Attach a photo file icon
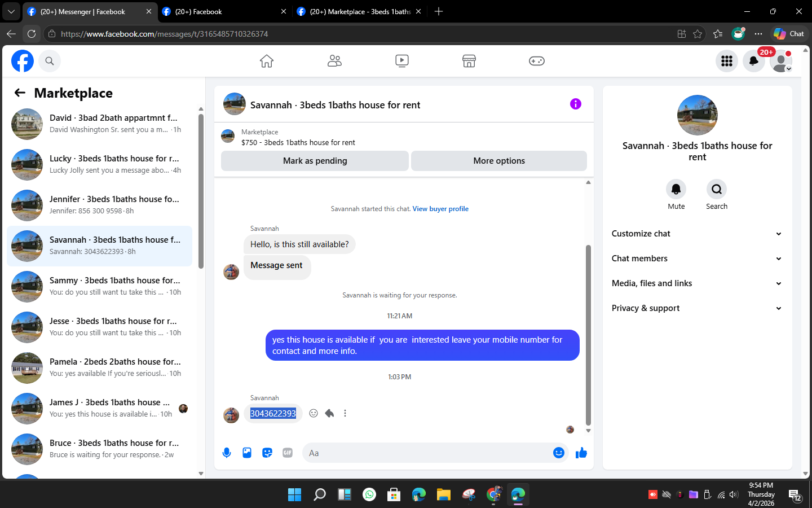The height and width of the screenshot is (508, 812). pyautogui.click(x=247, y=453)
